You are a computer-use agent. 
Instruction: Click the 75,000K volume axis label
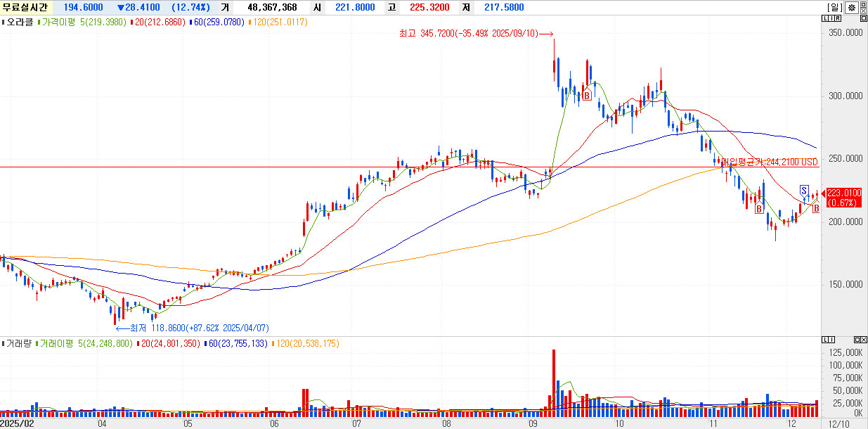[848, 378]
